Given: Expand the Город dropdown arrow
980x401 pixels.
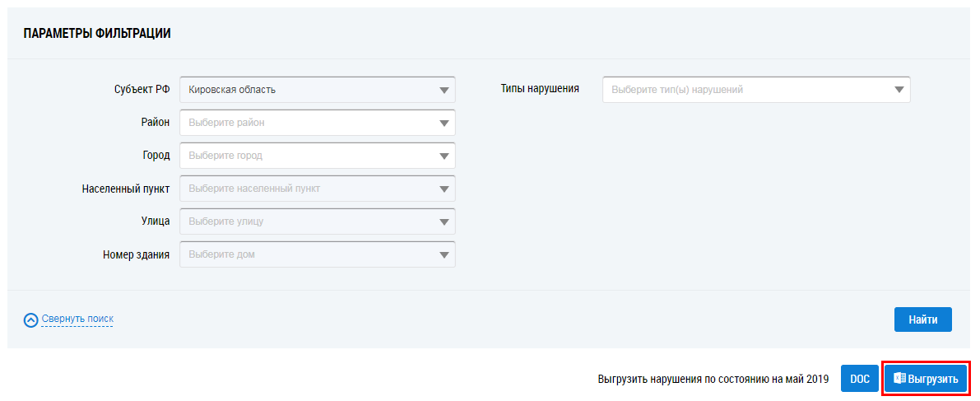Looking at the screenshot, I should [444, 156].
